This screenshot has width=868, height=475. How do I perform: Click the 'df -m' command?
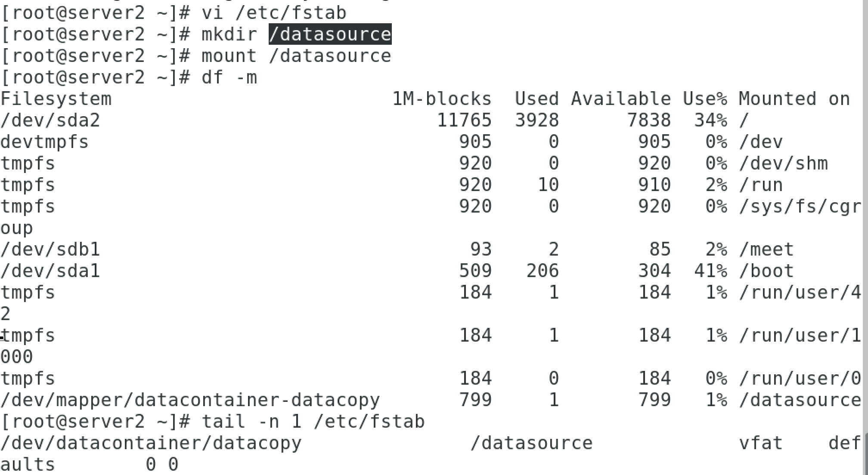[229, 77]
